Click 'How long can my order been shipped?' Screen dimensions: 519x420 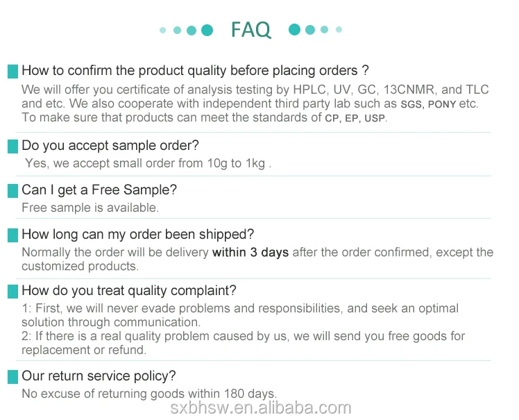coord(138,235)
